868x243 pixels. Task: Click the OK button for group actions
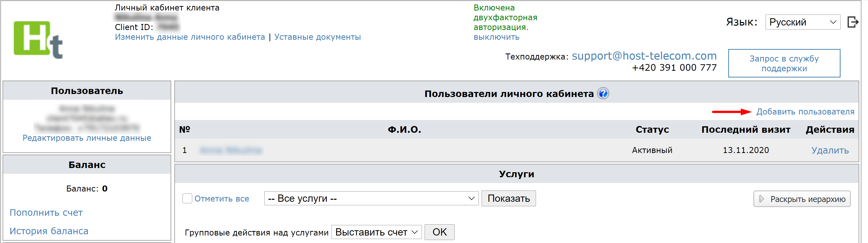[x=439, y=232]
